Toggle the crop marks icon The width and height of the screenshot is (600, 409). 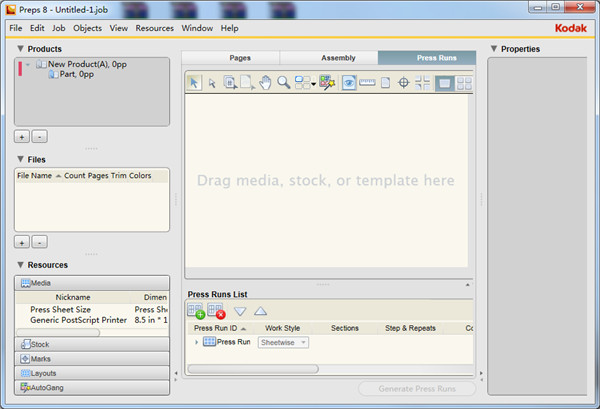tap(422, 83)
